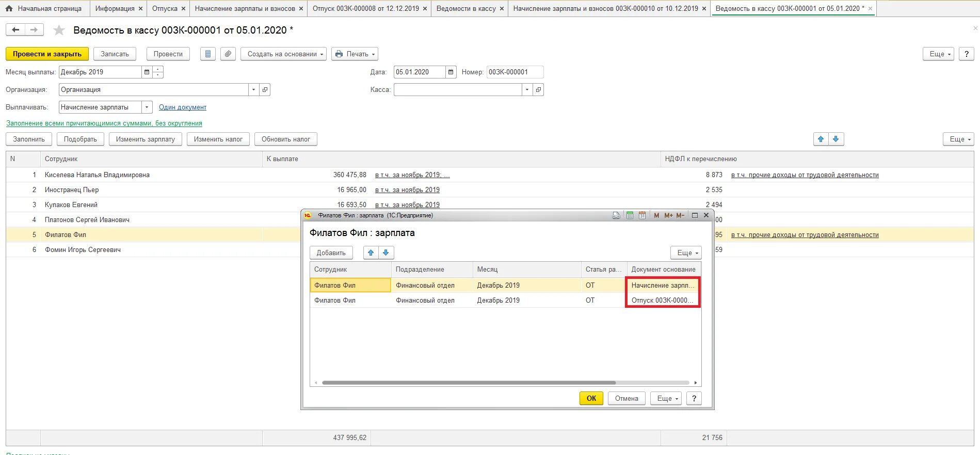The image size is (980, 455).
Task: Move employee row up in main table
Action: coord(821,139)
